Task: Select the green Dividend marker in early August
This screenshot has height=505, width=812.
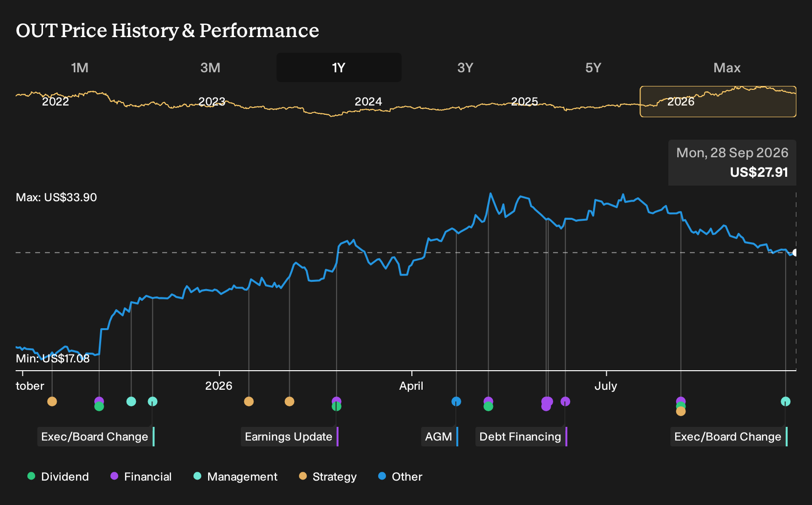Action: [x=681, y=406]
